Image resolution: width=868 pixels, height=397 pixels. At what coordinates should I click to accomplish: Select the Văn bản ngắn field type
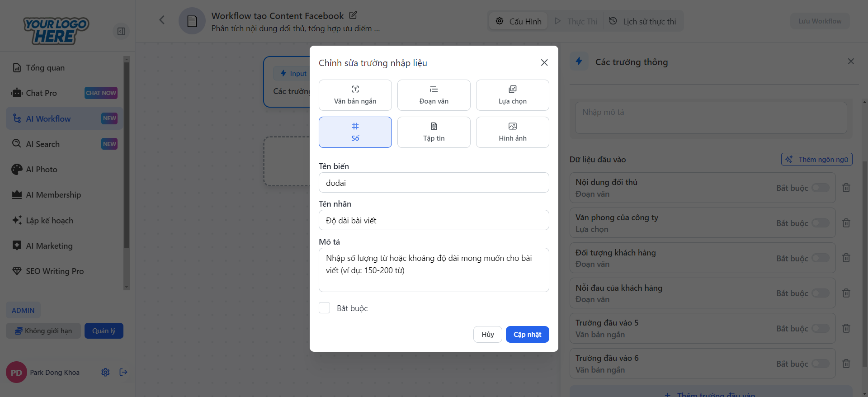pyautogui.click(x=355, y=95)
